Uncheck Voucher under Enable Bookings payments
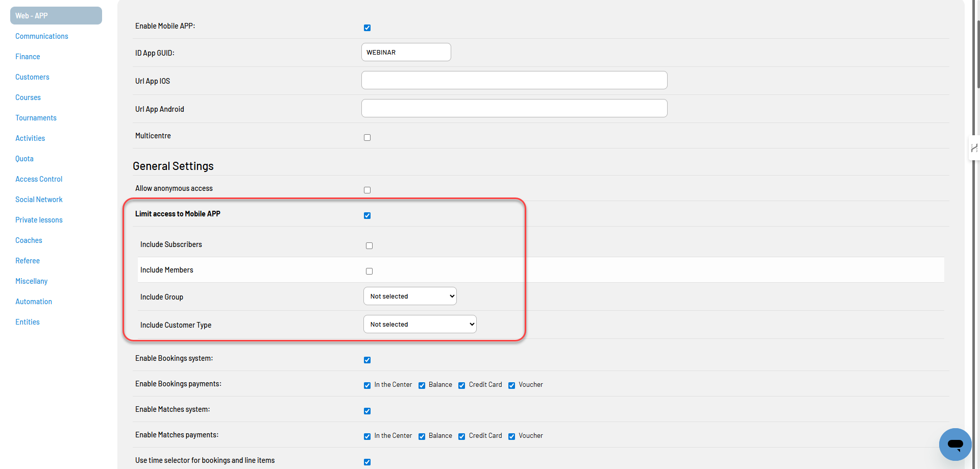980x469 pixels. point(512,385)
